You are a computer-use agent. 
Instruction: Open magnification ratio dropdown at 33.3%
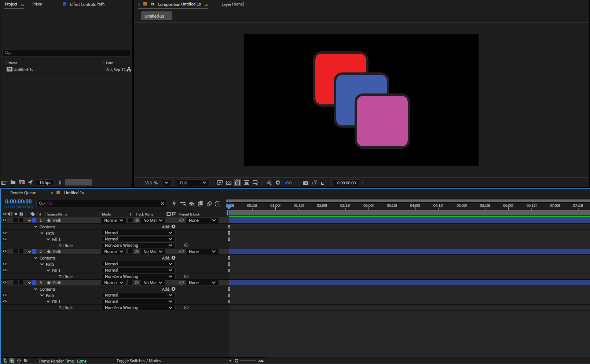point(166,183)
